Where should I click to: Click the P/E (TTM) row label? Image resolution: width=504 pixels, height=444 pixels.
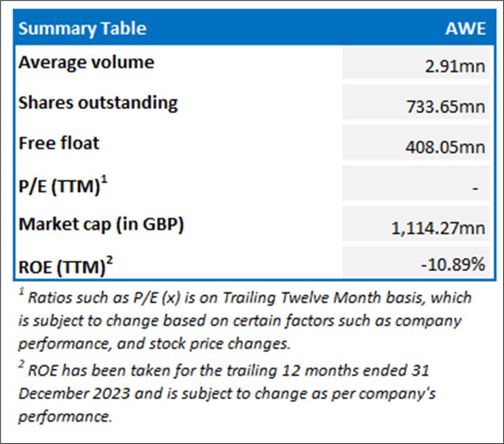58,185
